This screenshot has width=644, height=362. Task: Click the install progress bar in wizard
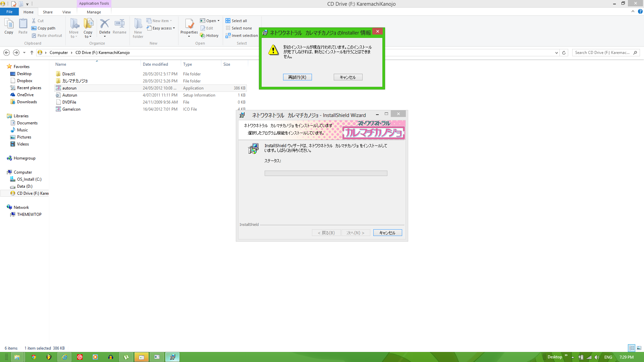326,173
